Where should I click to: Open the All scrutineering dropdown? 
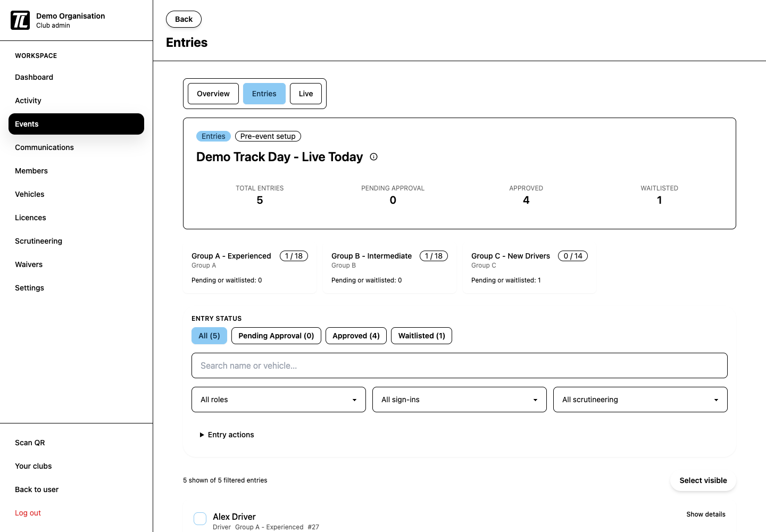[640, 400]
